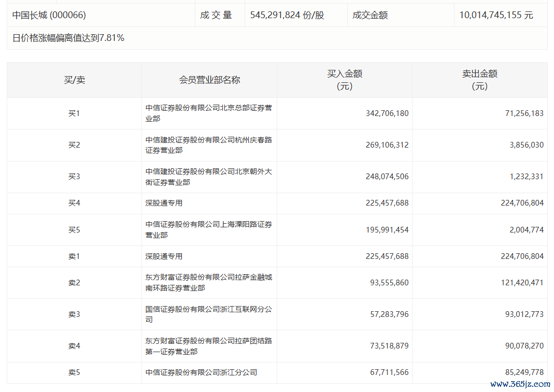The width and height of the screenshot is (554, 392).
Task: Select the buy amount 342,706,180
Action: (387, 113)
